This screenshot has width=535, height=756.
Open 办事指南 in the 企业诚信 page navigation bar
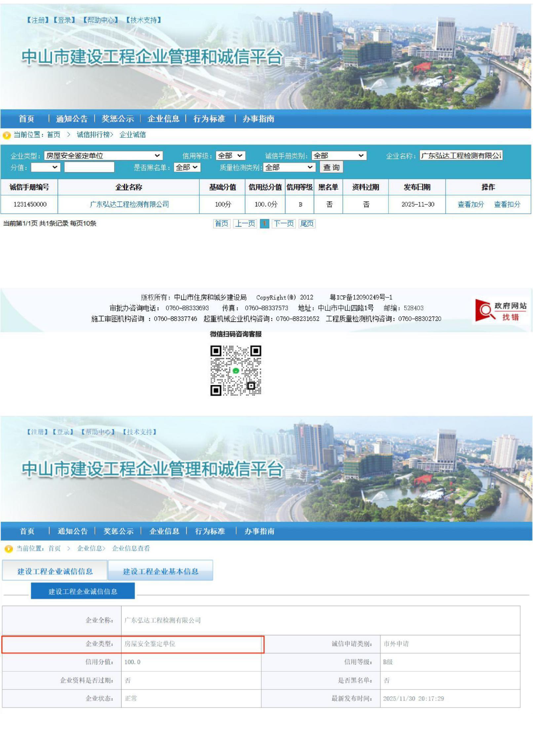tap(259, 119)
